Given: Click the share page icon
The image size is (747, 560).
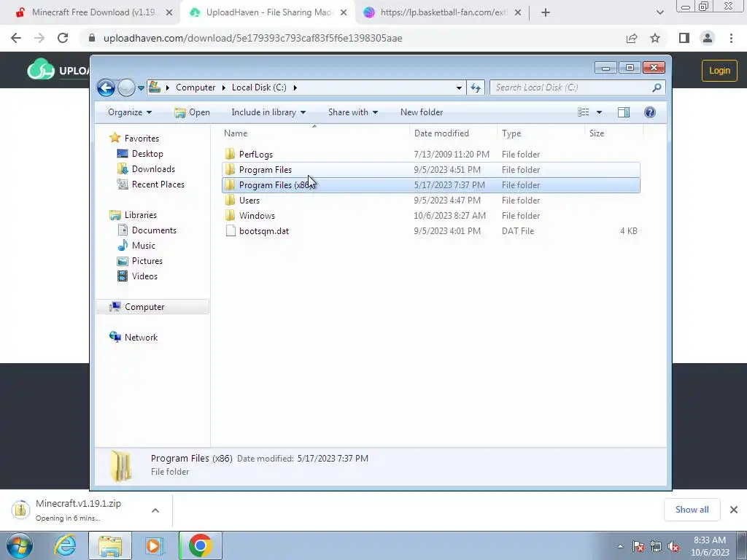Looking at the screenshot, I should pos(632,38).
